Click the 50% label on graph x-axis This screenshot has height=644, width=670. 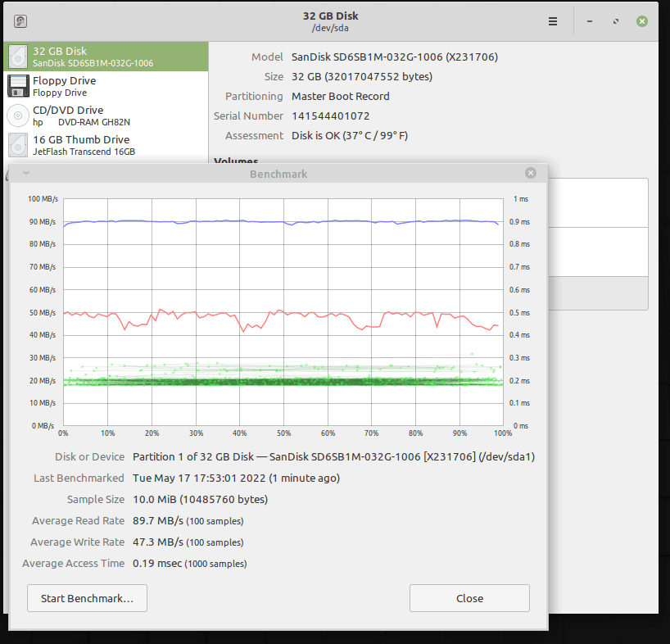pos(283,433)
